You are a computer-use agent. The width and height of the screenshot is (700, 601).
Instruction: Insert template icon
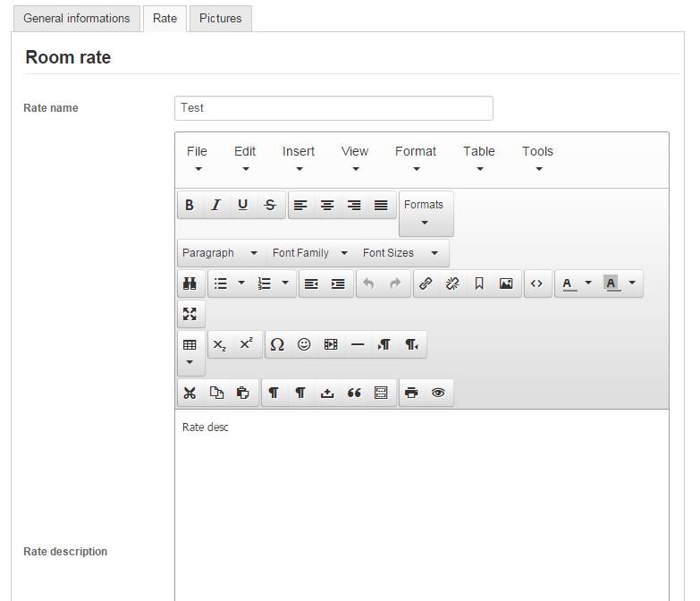point(381,393)
